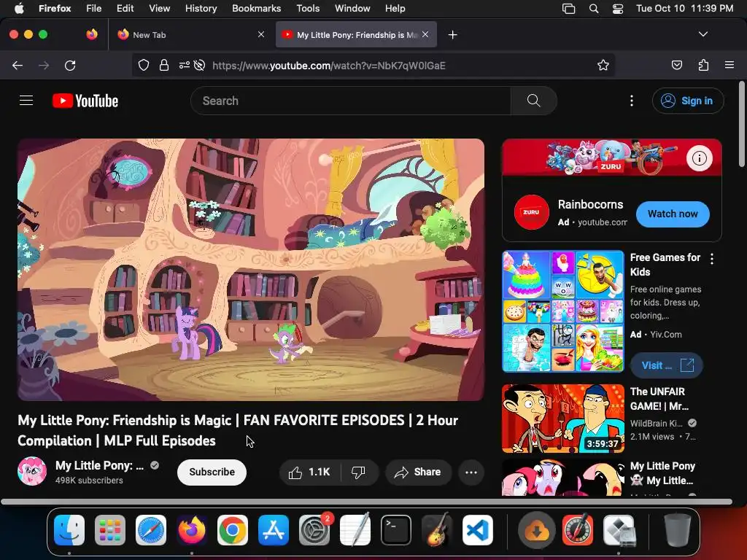Click the Sign in button
The width and height of the screenshot is (747, 560).
pyautogui.click(x=688, y=101)
